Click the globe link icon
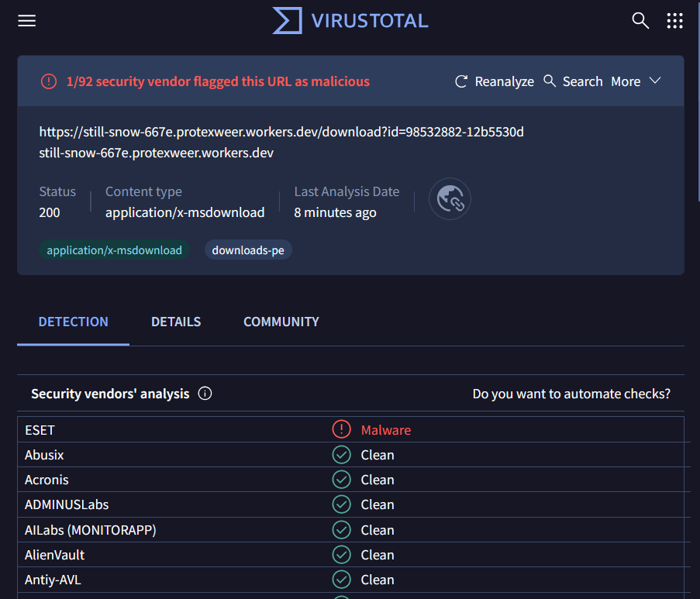This screenshot has height=599, width=700. (x=450, y=198)
